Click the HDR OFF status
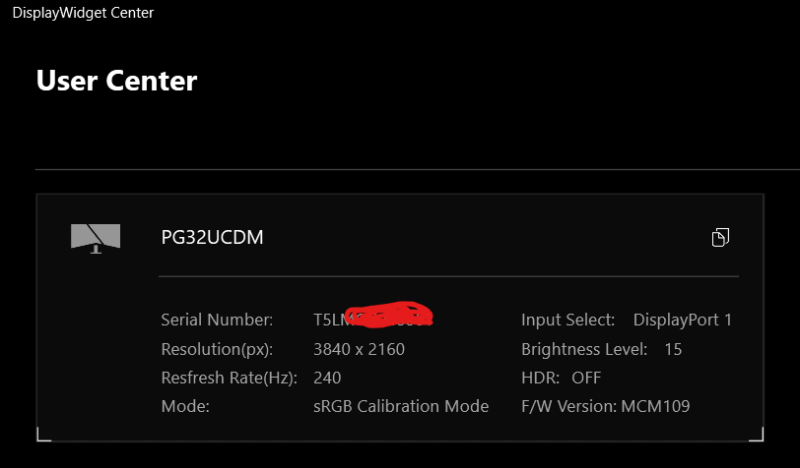 561,378
